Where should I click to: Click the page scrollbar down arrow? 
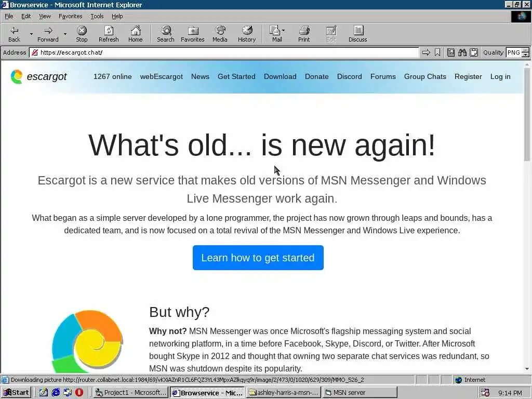coord(527,369)
